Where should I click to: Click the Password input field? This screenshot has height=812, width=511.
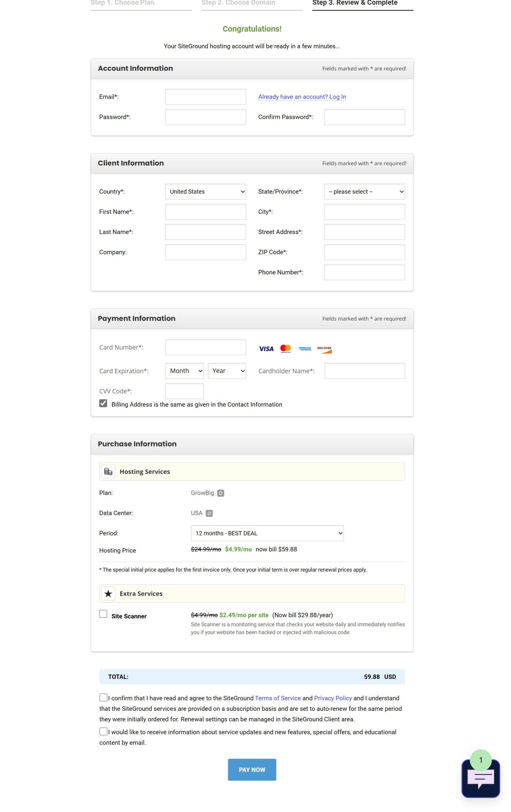pyautogui.click(x=206, y=117)
